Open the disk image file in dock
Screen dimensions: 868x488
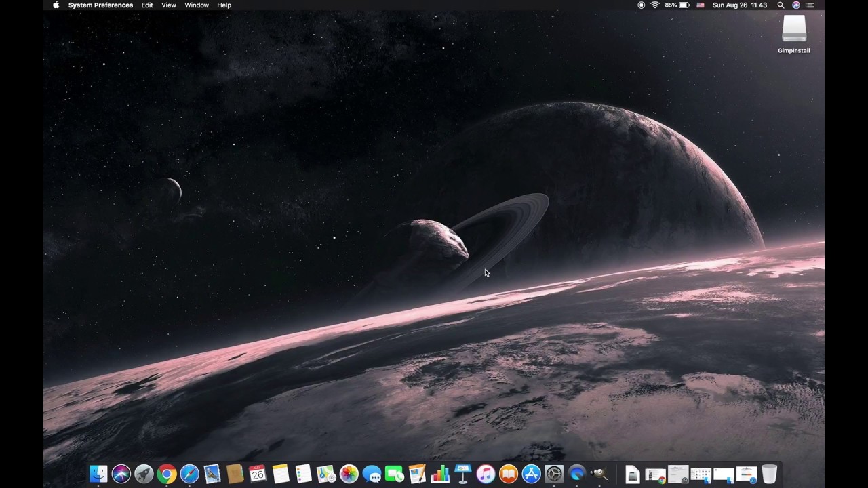tap(633, 474)
